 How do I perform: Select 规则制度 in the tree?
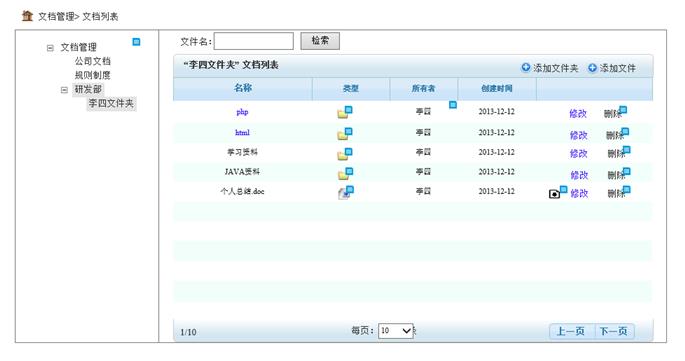[x=93, y=75]
